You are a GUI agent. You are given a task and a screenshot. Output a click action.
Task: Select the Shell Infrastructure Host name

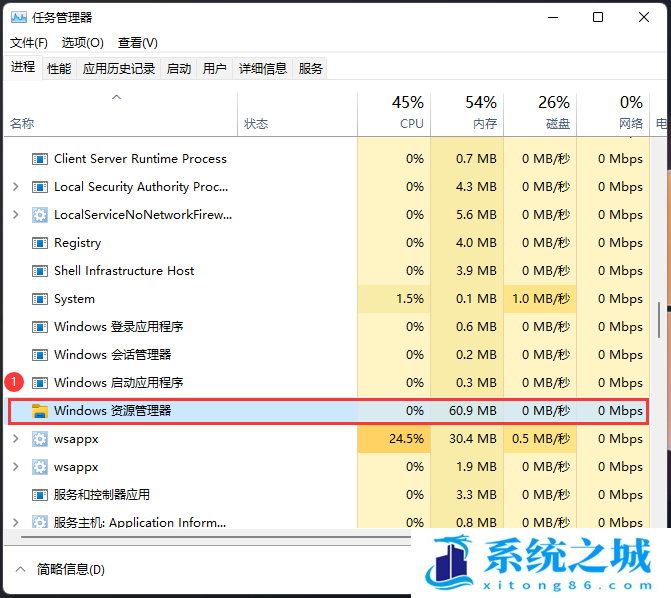124,271
